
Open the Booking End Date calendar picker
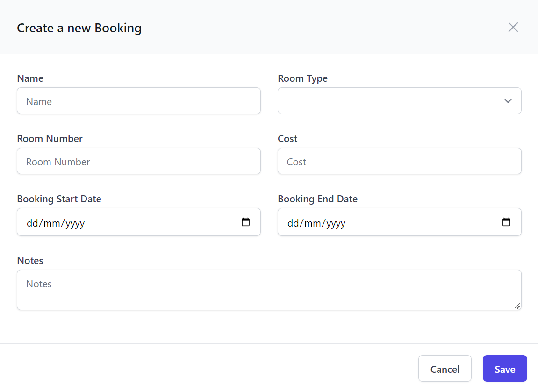click(506, 222)
